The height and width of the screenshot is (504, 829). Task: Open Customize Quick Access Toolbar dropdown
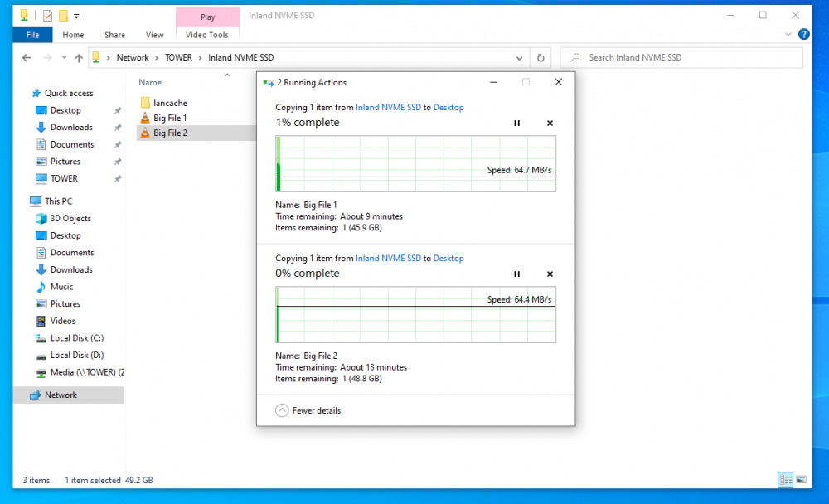click(x=76, y=16)
